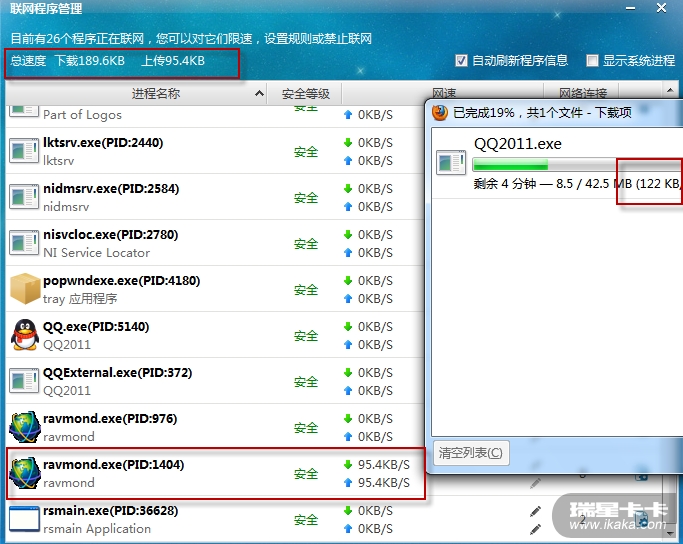Click QQ2011.exe filename in download window

(x=517, y=143)
